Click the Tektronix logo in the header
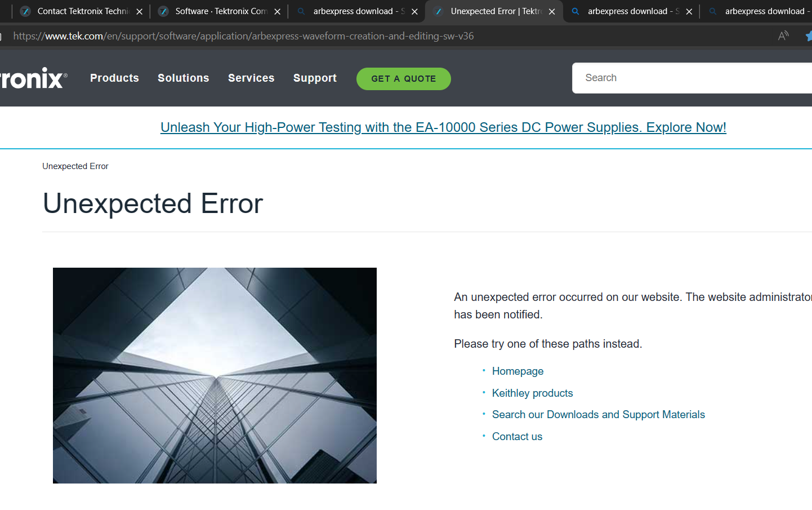The image size is (812, 510). pos(33,78)
